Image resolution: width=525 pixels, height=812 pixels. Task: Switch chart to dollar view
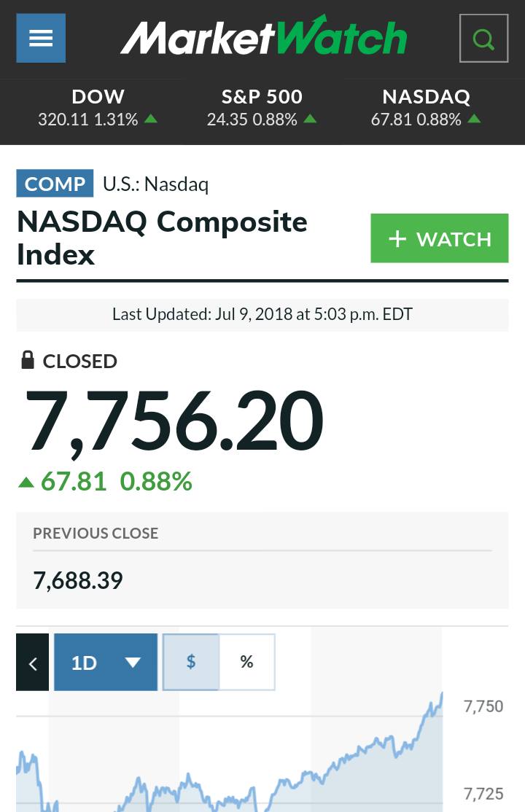click(191, 662)
